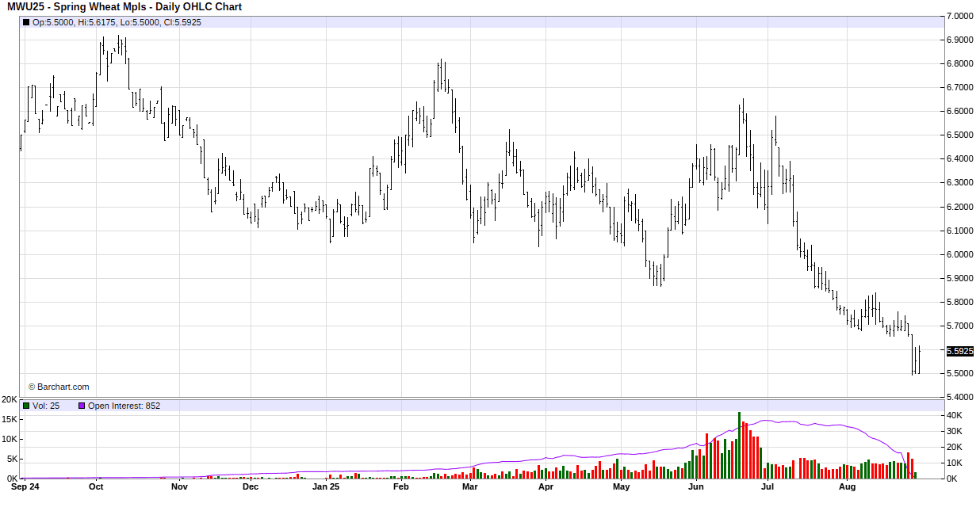980x511 pixels.
Task: Click the Barchart.com copyright text
Action: [59, 387]
